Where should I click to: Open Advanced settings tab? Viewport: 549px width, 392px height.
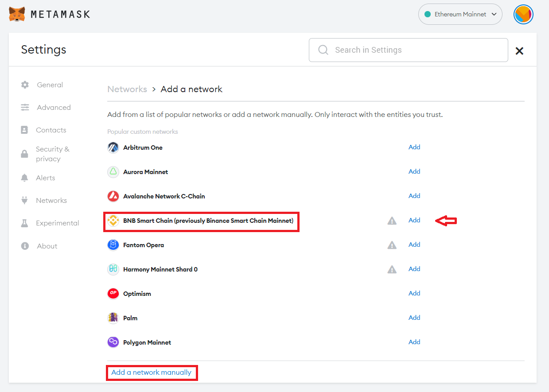click(x=54, y=107)
